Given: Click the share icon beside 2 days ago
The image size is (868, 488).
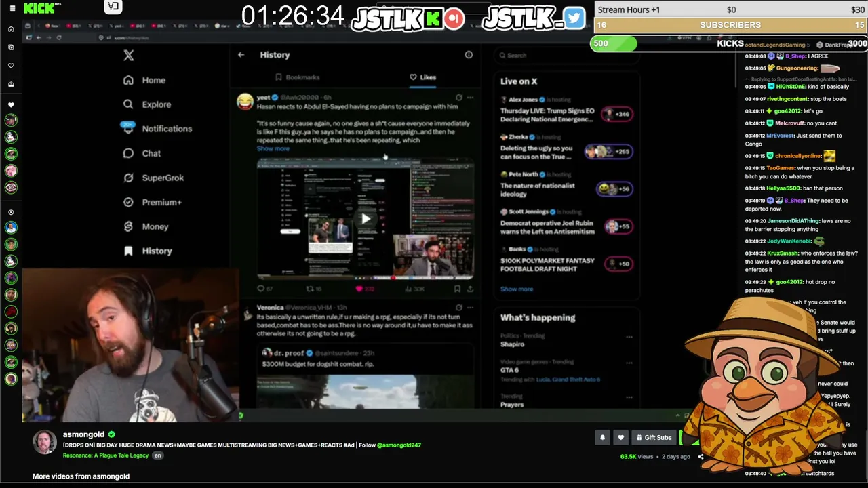Looking at the screenshot, I should [701, 457].
